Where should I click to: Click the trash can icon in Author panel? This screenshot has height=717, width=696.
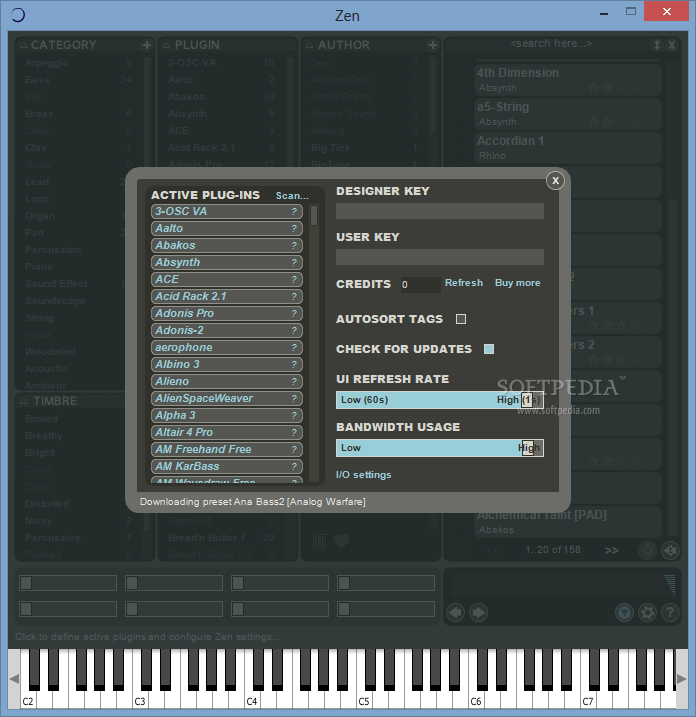pyautogui.click(x=319, y=541)
